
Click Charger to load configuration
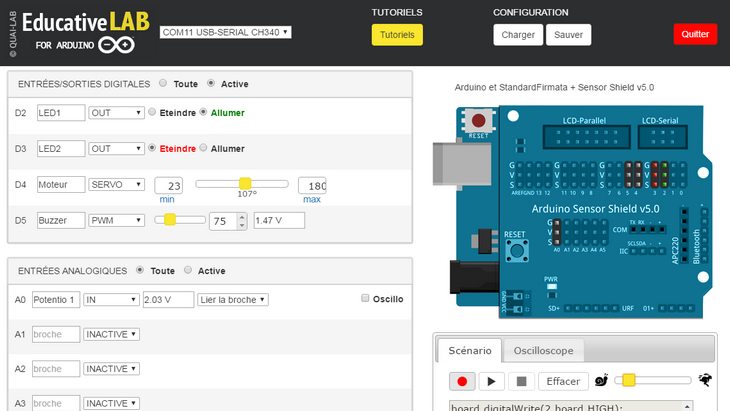[518, 35]
